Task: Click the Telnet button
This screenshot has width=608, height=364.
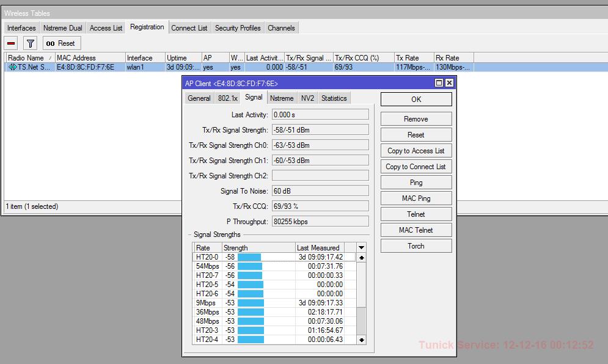Action: coord(416,214)
